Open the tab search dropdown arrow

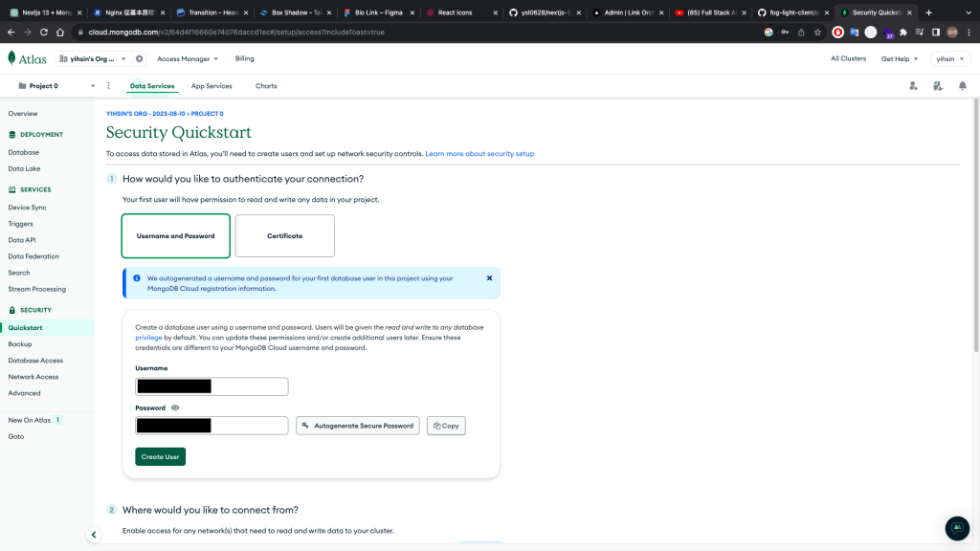[969, 12]
